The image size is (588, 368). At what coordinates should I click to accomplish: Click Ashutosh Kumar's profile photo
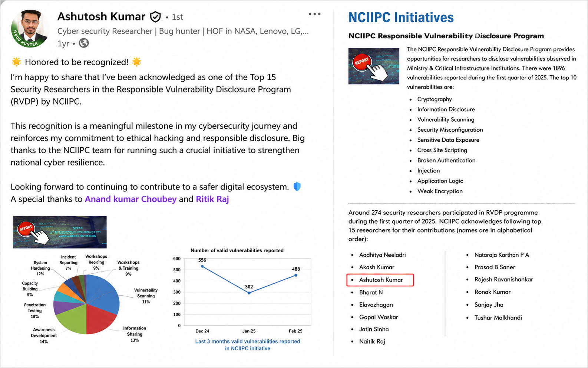click(30, 29)
